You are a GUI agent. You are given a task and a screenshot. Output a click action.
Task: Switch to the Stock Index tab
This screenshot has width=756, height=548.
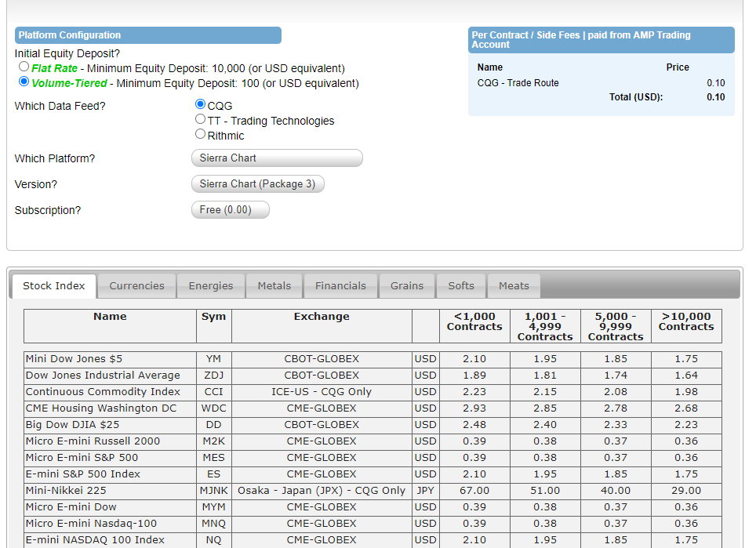pyautogui.click(x=54, y=286)
